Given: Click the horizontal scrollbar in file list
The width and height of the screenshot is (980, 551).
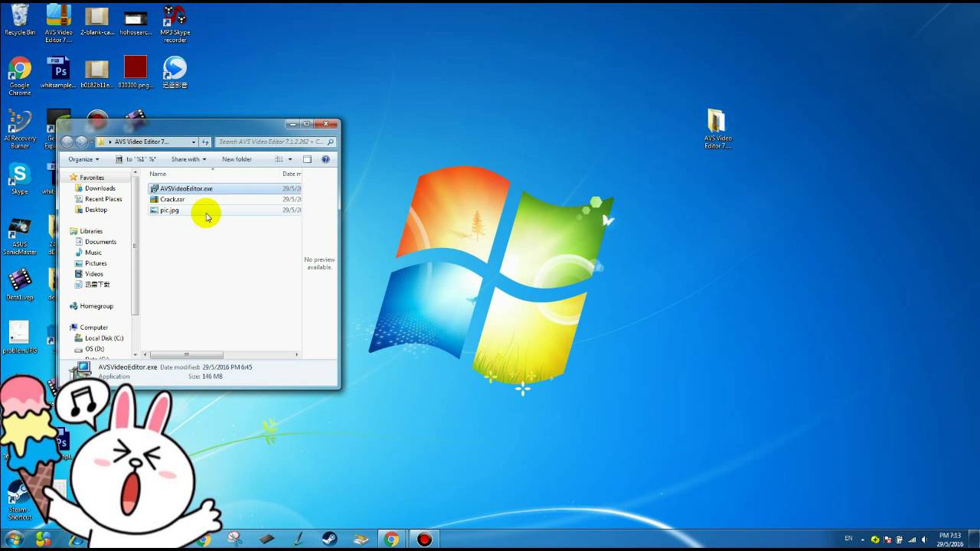Looking at the screenshot, I should click(186, 354).
